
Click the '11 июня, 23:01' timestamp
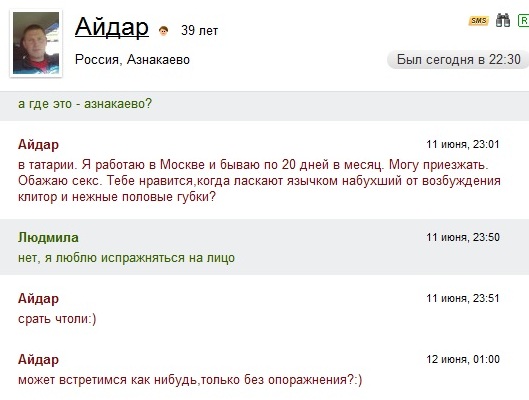pyautogui.click(x=463, y=144)
